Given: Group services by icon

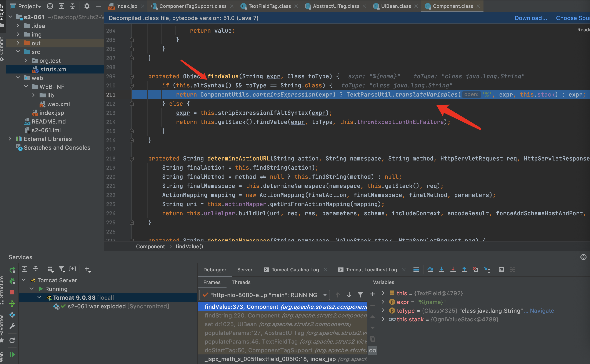Looking at the screenshot, I should coord(50,269).
